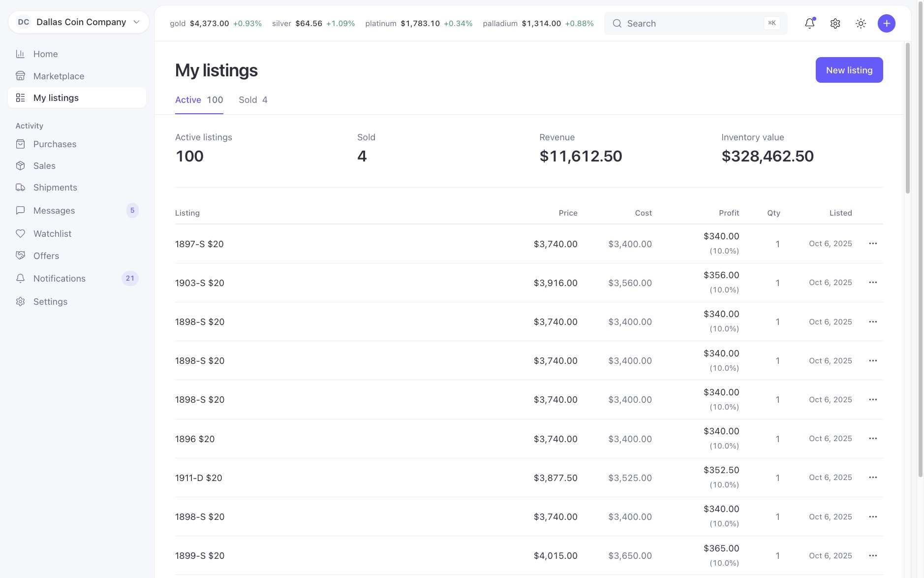This screenshot has width=924, height=578.
Task: Click the Notifications badge showing 21
Action: click(130, 278)
